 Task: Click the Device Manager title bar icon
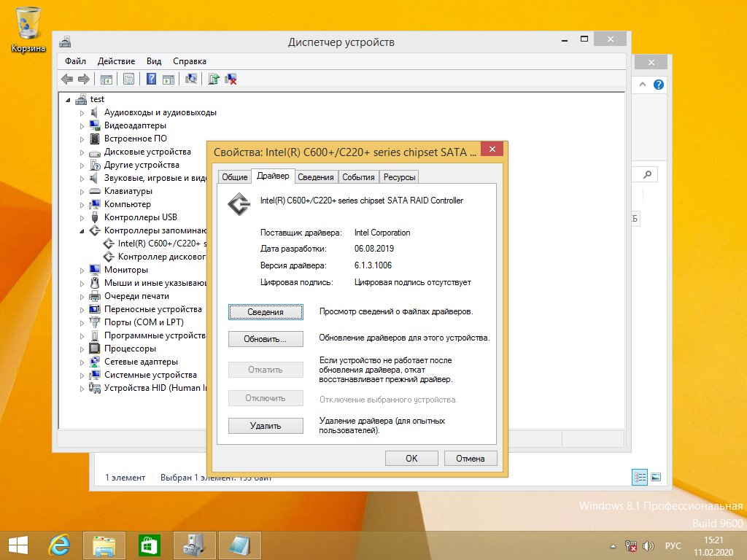(x=65, y=42)
